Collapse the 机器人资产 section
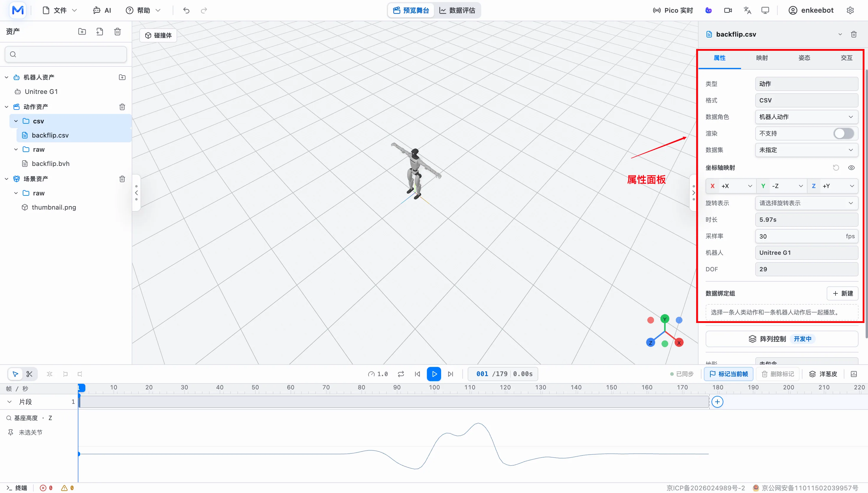Viewport: 868px width, 493px height. [x=6, y=77]
